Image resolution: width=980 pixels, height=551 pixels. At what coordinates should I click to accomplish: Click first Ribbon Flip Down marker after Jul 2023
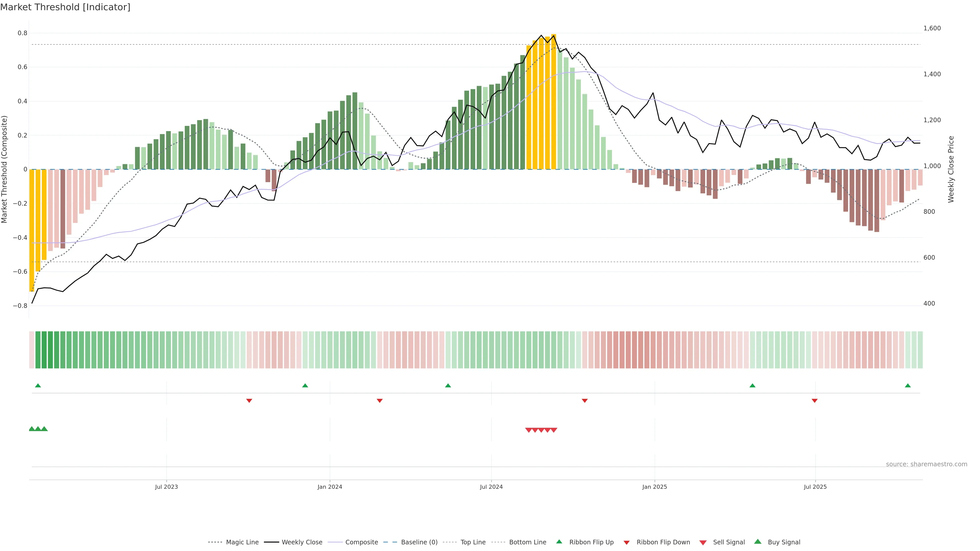click(249, 400)
